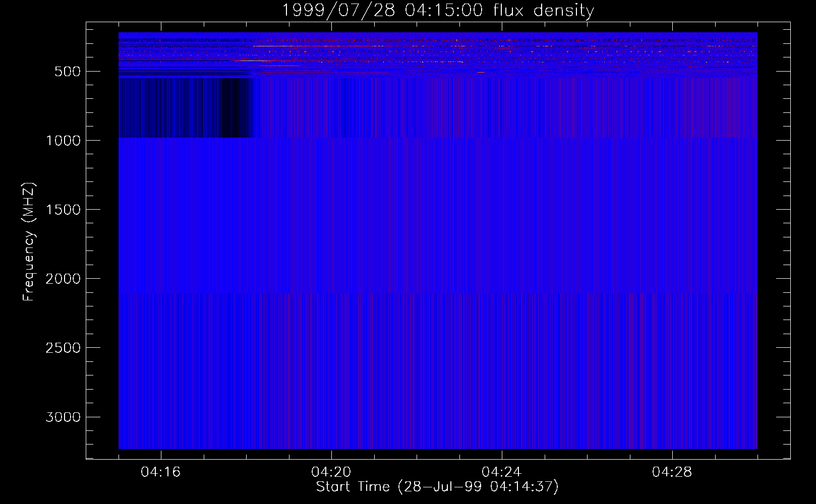The image size is (816, 504).
Task: Click the 3000 frequency tick label
Action: coord(63,417)
